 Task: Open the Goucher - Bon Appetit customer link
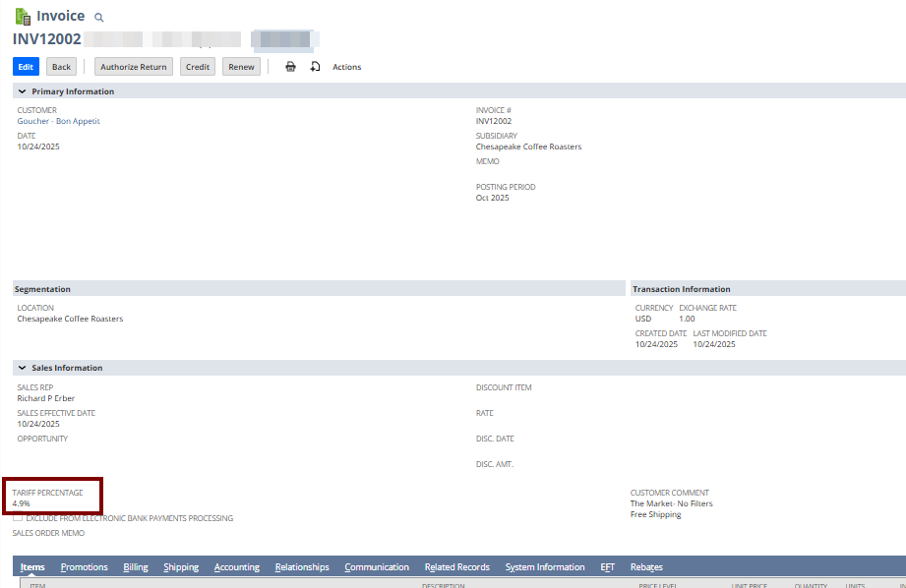coord(58,121)
